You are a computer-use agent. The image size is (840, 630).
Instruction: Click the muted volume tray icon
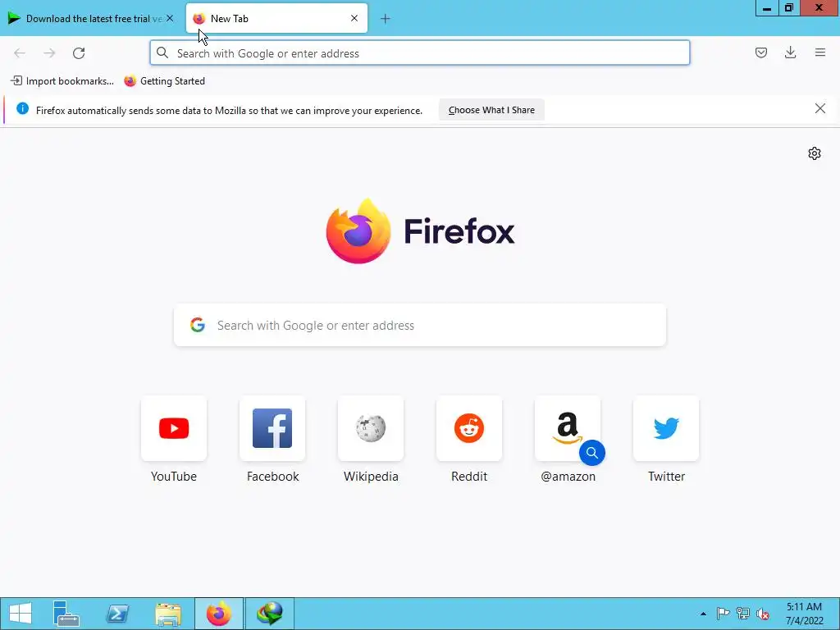(x=762, y=614)
